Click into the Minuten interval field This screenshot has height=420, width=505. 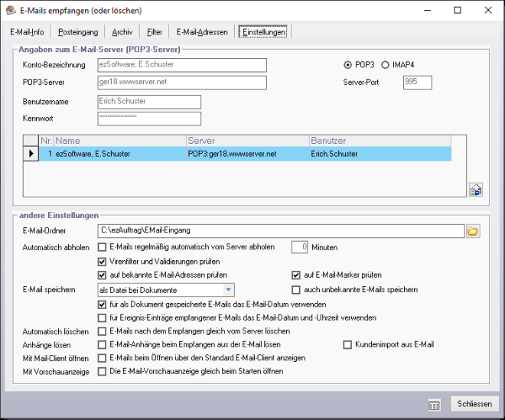[x=300, y=247]
